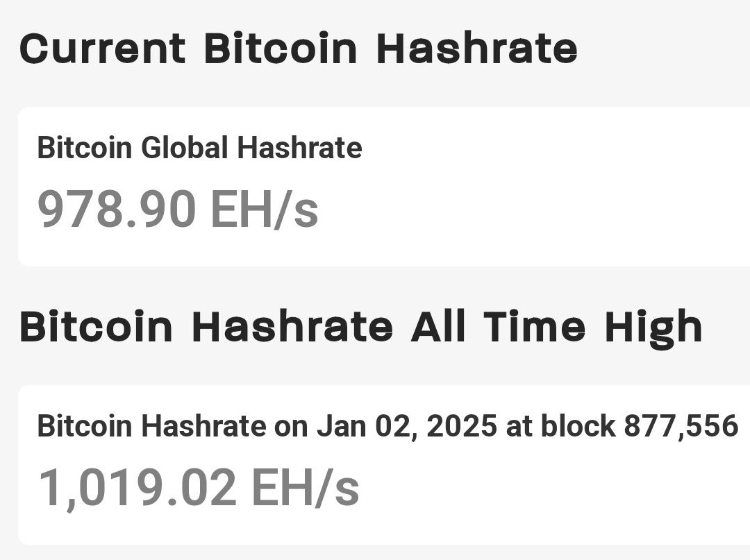
Task: Click the 978.90 number in the hashrate value
Action: [x=116, y=209]
